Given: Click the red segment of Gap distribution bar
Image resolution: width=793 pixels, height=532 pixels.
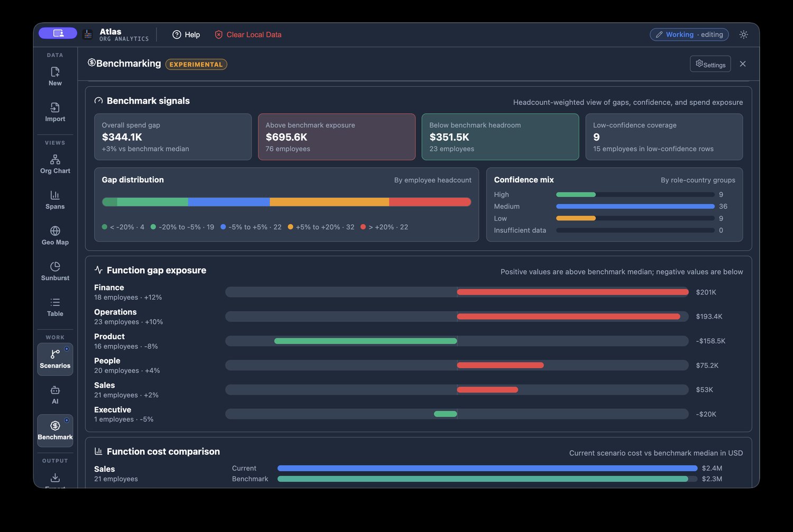Looking at the screenshot, I should tap(430, 202).
